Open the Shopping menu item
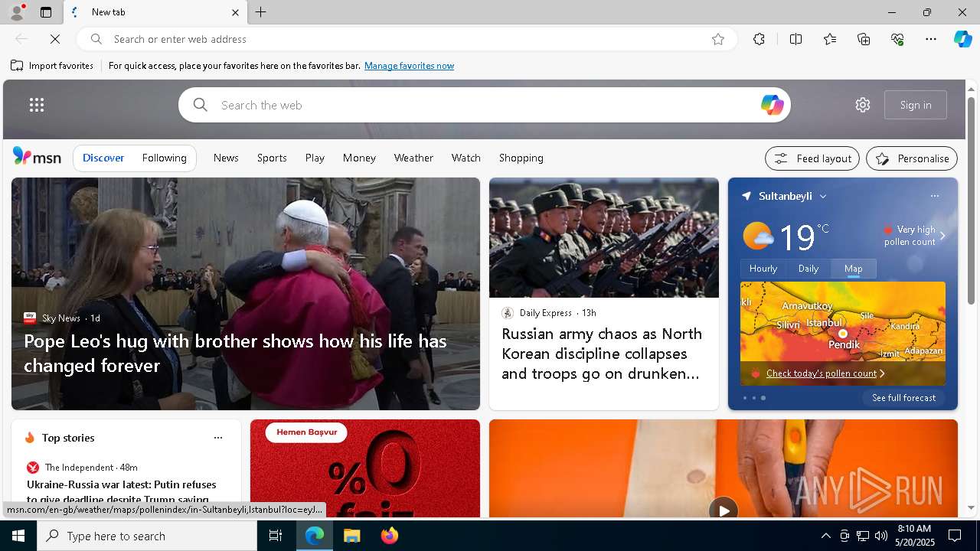This screenshot has height=551, width=980. tap(521, 158)
